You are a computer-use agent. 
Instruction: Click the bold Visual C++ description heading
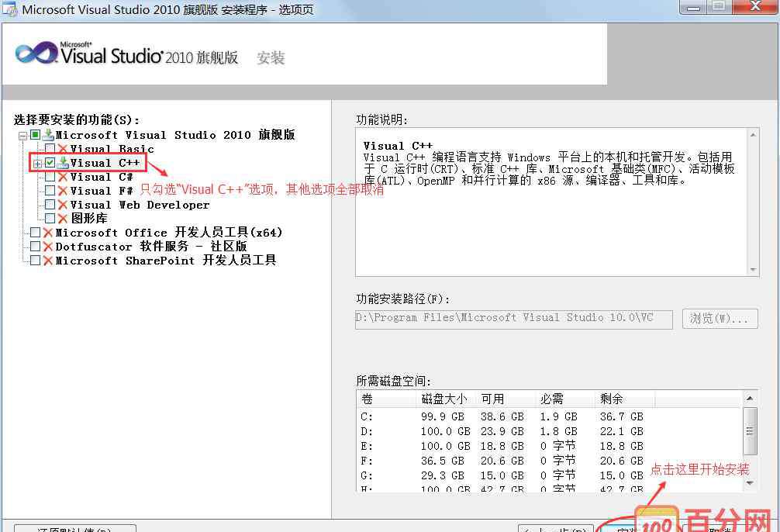click(x=398, y=146)
